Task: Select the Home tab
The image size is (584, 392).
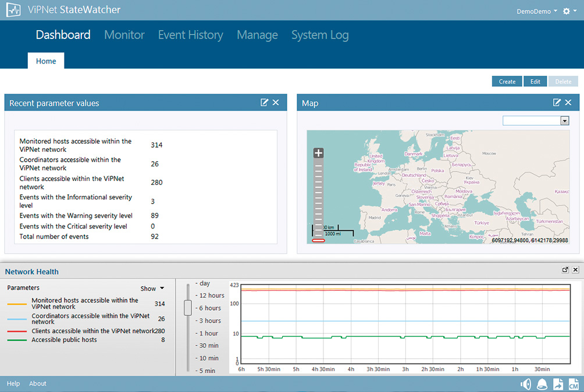Action: (x=46, y=61)
